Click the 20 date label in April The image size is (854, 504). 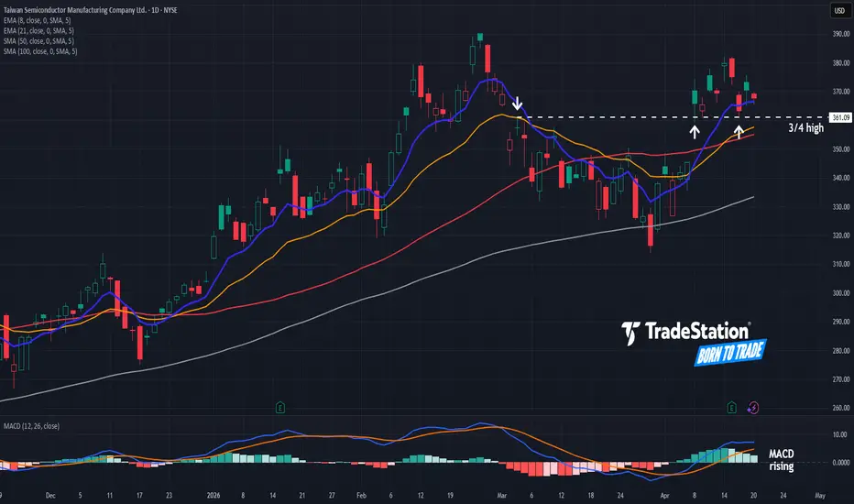pyautogui.click(x=753, y=495)
